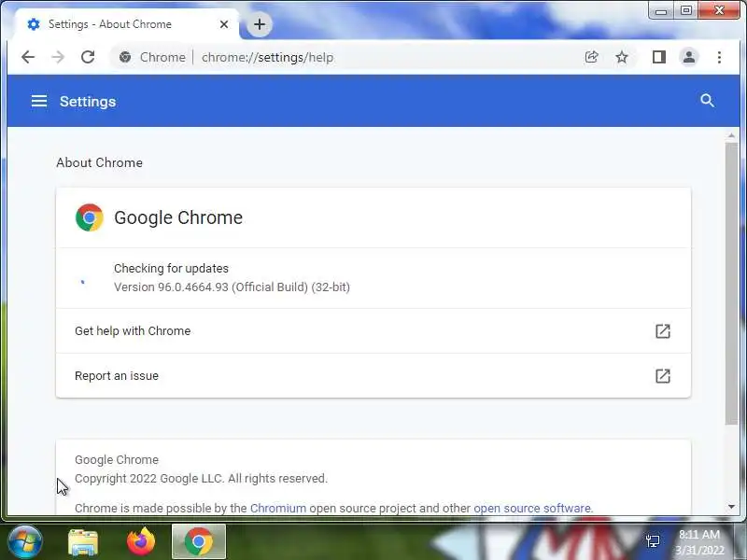Screen dimensions: 747x560
Task: Click the Chrome site info chip
Action: (x=152, y=57)
